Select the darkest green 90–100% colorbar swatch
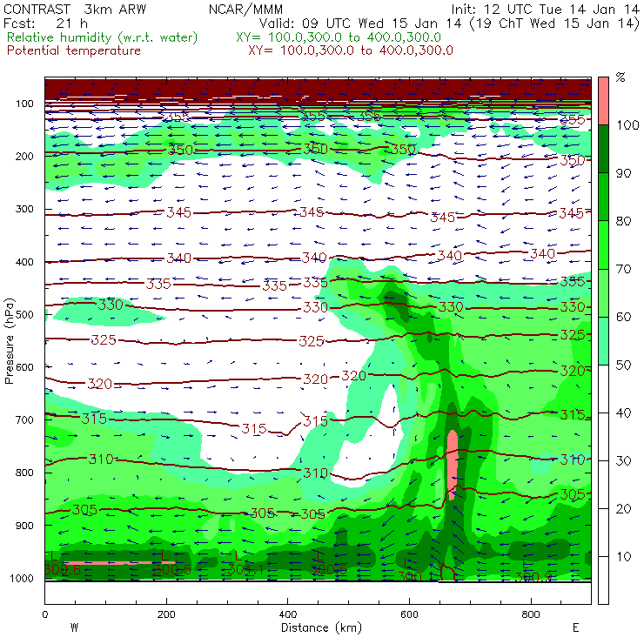Screen dimensions: 644x644 click(603, 149)
